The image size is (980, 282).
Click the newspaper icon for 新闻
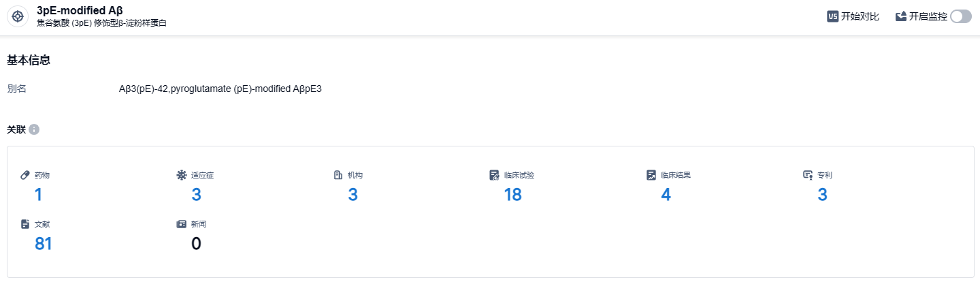click(x=181, y=223)
